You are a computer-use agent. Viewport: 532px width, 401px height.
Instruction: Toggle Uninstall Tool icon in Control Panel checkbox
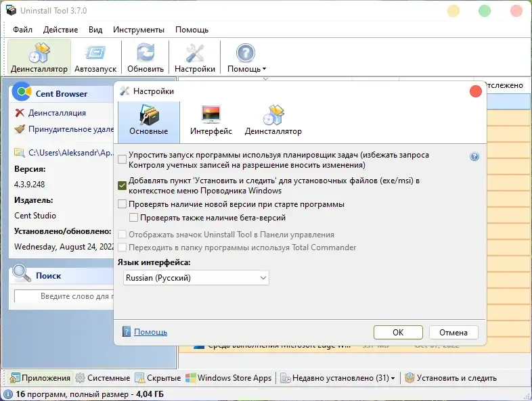122,235
